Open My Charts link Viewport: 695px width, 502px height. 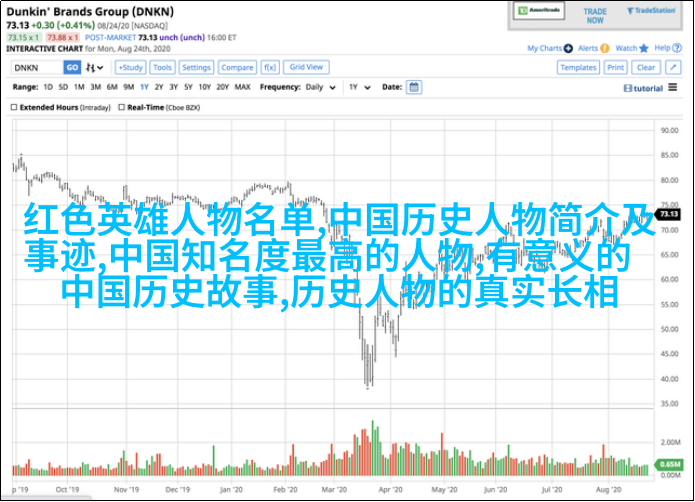click(545, 48)
